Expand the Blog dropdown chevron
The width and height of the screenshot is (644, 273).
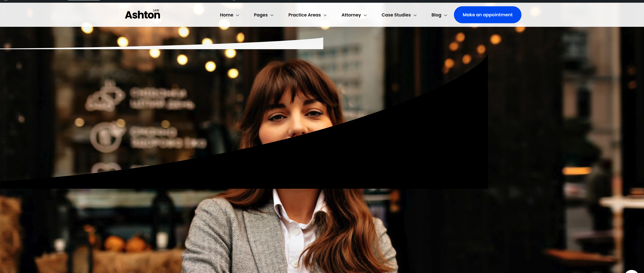(445, 15)
